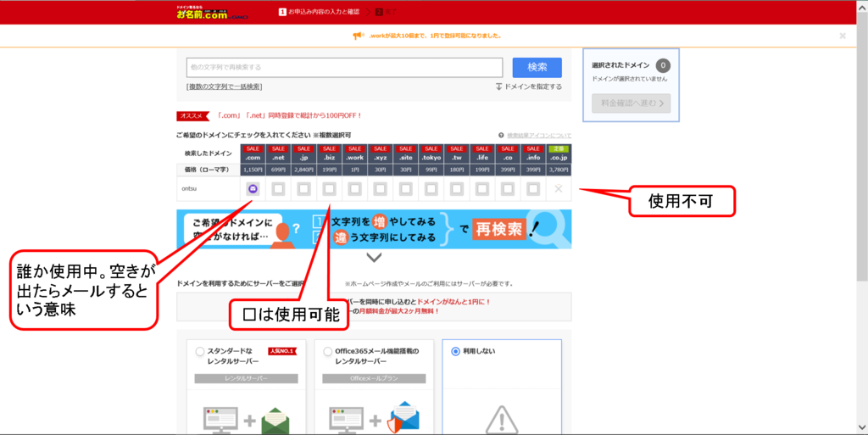Image resolution: width=868 pixels, height=435 pixels.
Task: Click the question mark icon beside 検索結果アイコンについて
Action: click(x=502, y=135)
